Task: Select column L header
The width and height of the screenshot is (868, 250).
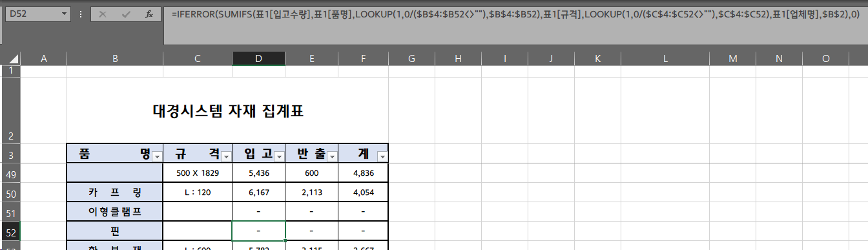Action: [x=665, y=59]
